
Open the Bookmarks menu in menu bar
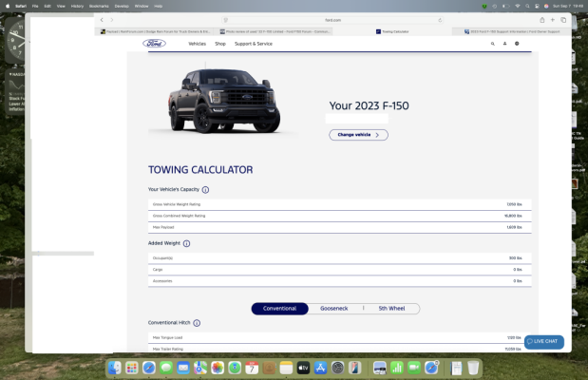(x=99, y=6)
